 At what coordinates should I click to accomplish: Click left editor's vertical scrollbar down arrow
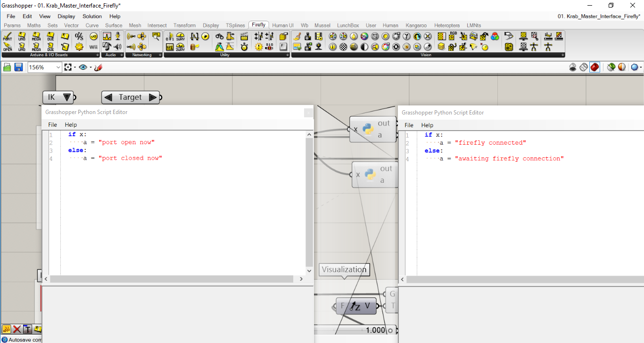coord(309,271)
